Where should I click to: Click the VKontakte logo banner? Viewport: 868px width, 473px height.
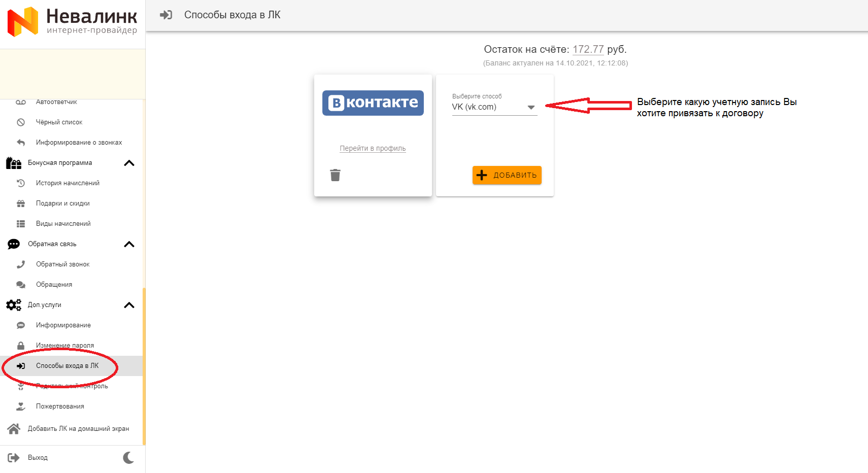tap(373, 103)
